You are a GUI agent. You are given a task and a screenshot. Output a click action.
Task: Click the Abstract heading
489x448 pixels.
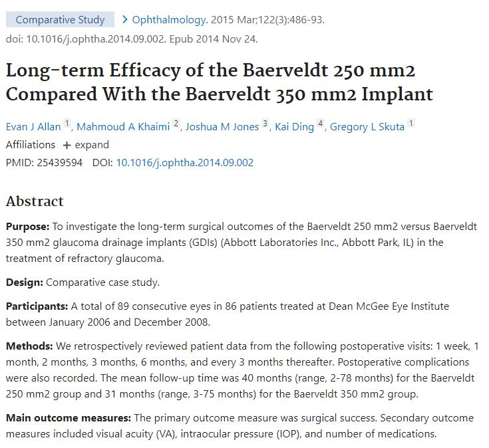tap(35, 201)
